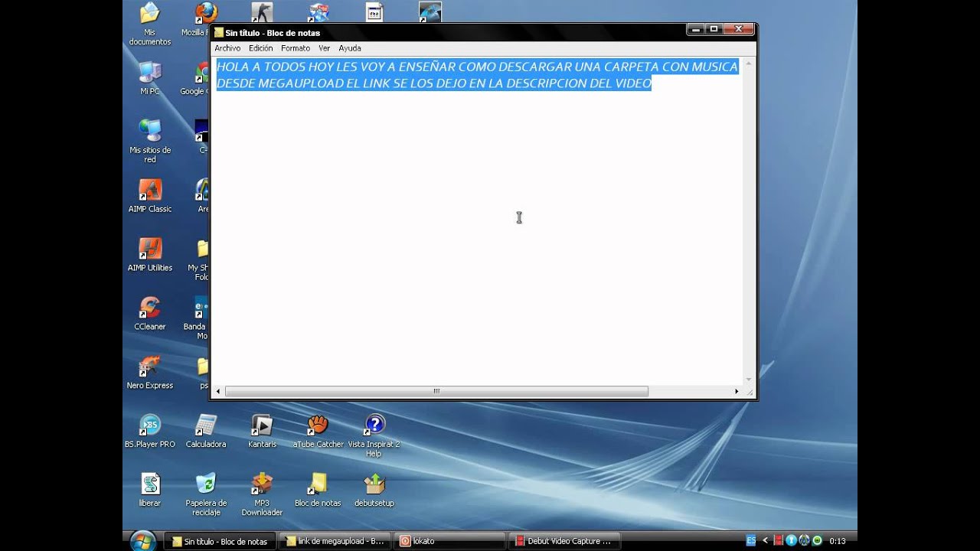Switch to Debut Video Capture taskbar button
Screen dimensions: 980x551
pyautogui.click(x=566, y=541)
